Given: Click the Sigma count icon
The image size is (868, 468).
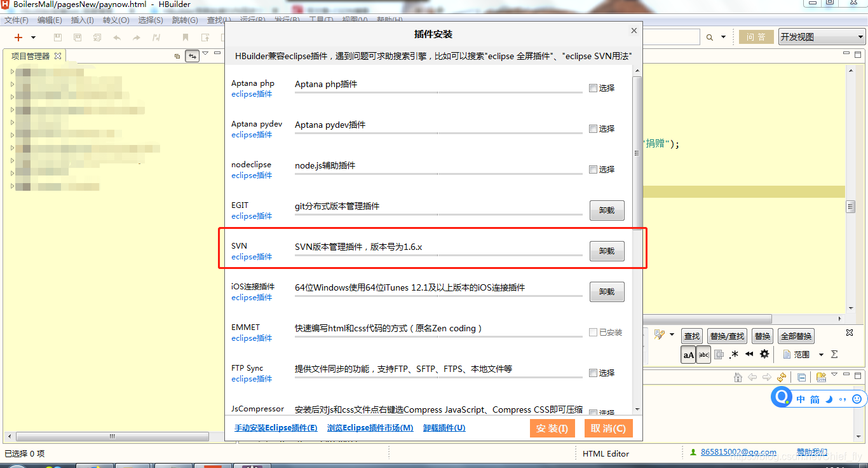Looking at the screenshot, I should pos(834,354).
